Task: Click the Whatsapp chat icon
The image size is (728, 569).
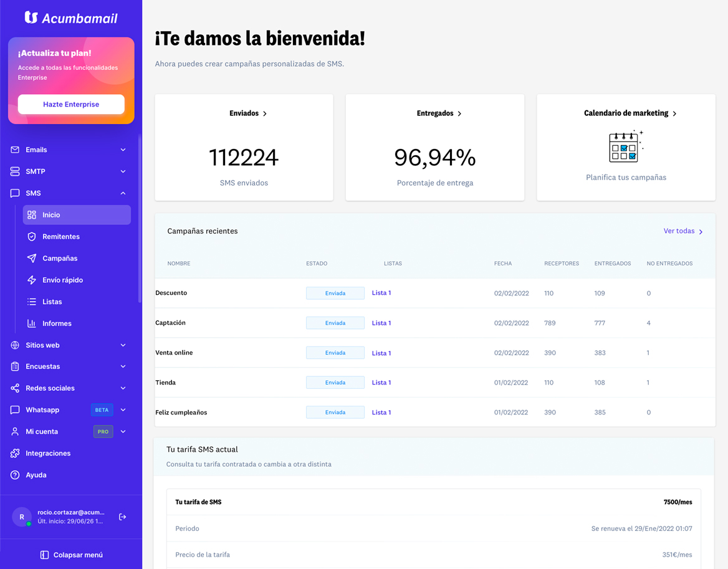Action: point(15,410)
